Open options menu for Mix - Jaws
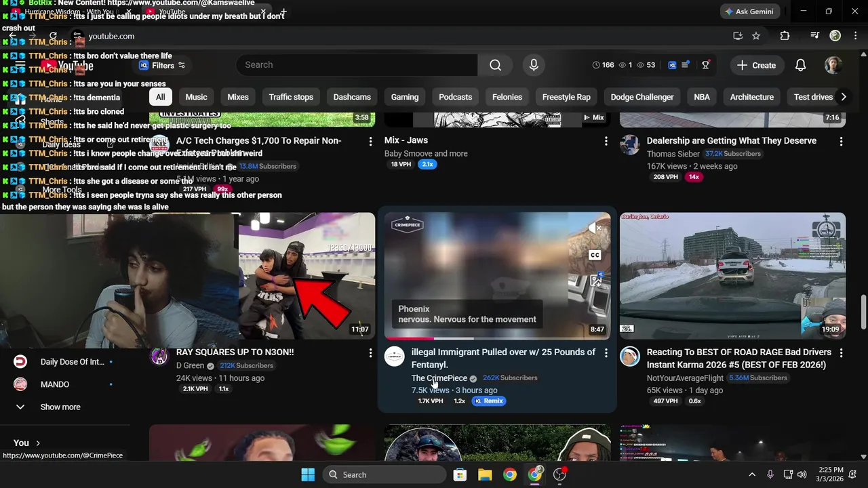 tap(606, 141)
